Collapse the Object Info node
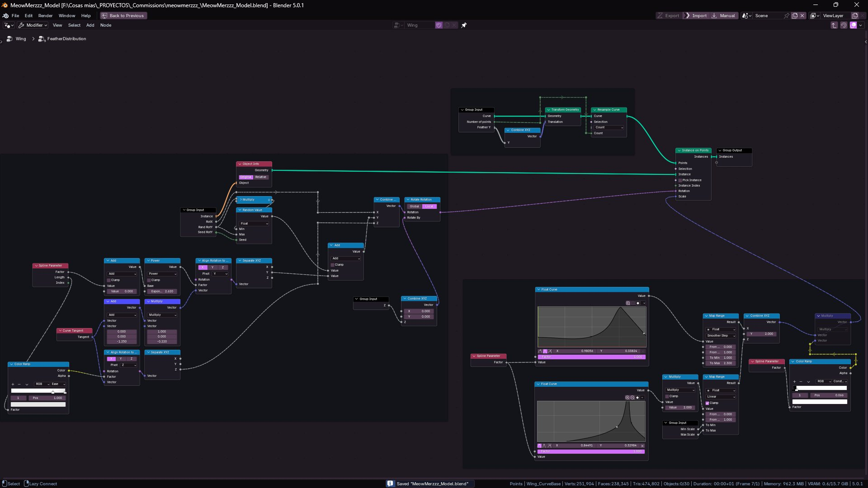The image size is (868, 488). (x=240, y=164)
